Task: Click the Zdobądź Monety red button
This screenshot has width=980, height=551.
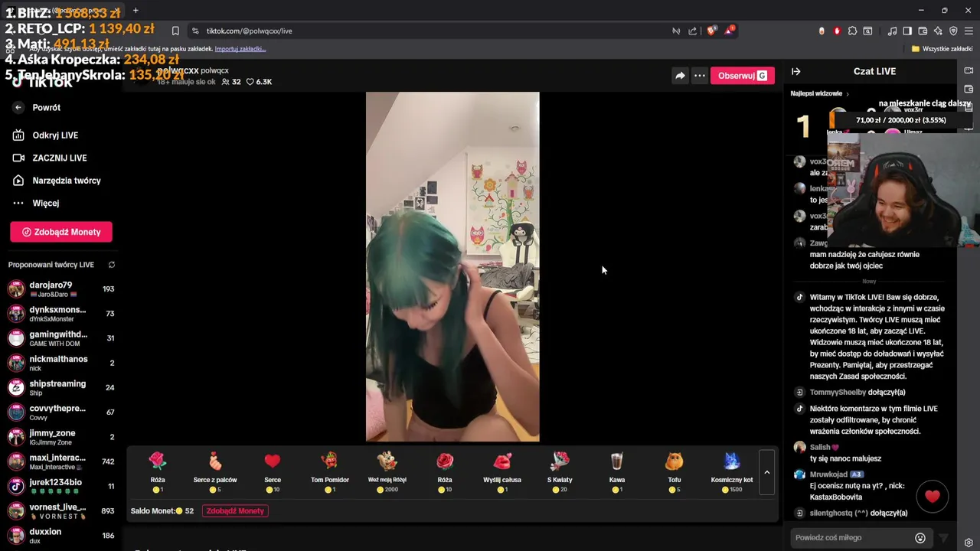Action: click(61, 232)
